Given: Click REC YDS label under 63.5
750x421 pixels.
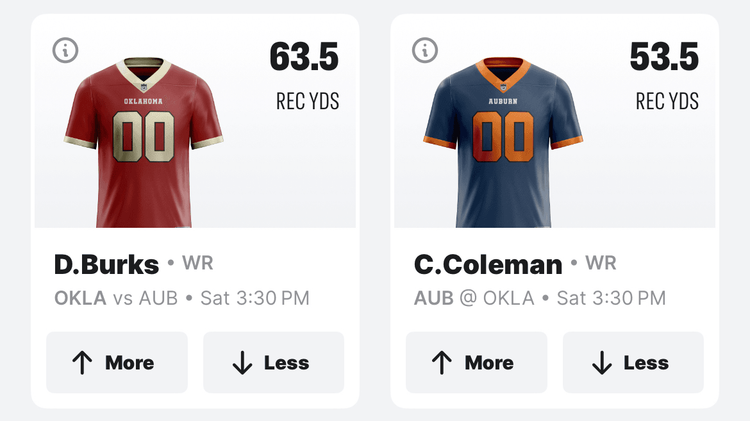Looking at the screenshot, I should click(307, 101).
